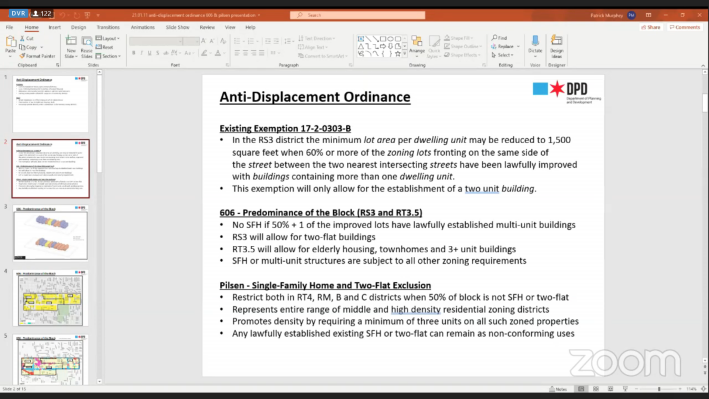Switch to the Slide Show tab
The width and height of the screenshot is (709, 399).
177,28
